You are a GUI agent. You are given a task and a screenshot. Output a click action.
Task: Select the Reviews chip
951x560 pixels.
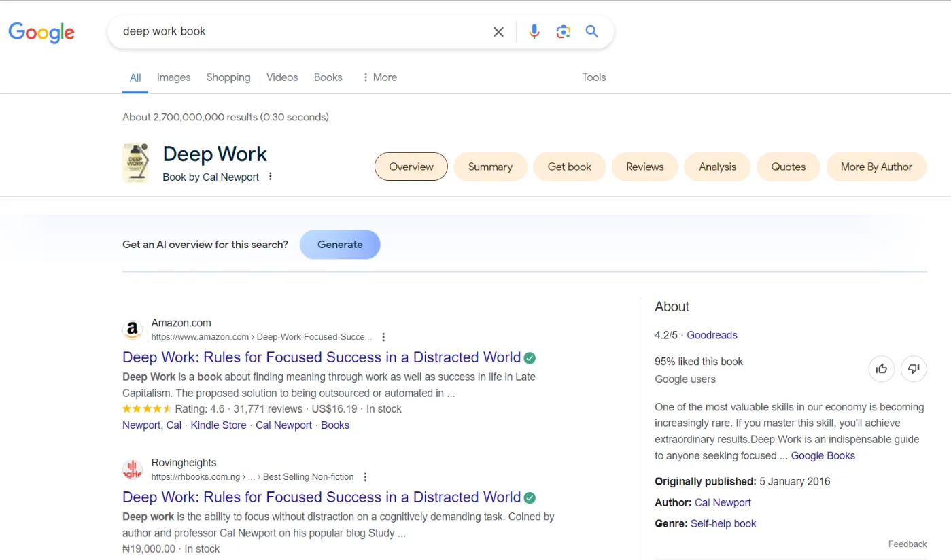coord(645,167)
